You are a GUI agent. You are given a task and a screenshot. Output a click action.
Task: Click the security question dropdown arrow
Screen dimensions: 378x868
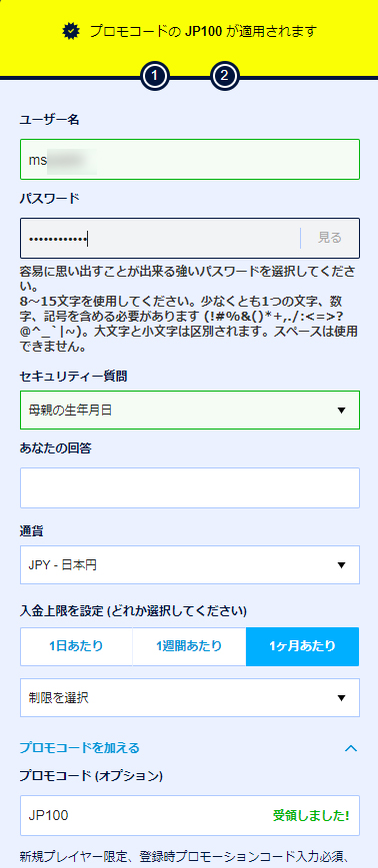341,411
